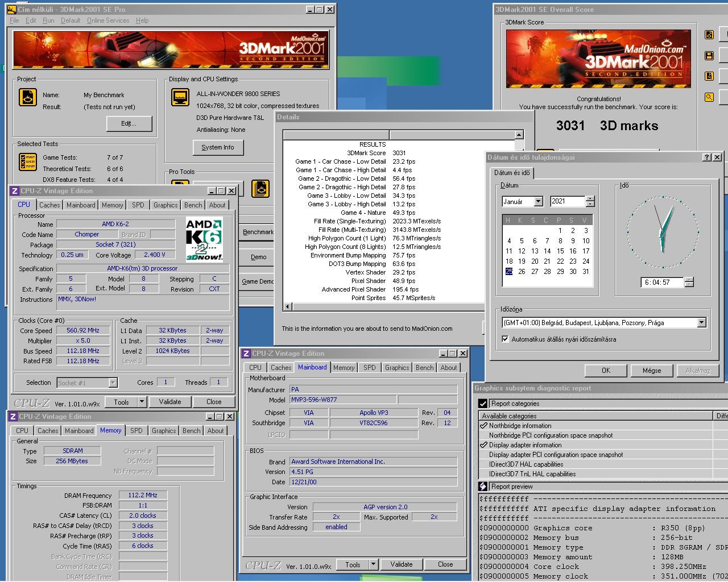The height and width of the screenshot is (582, 728).
Task: Click the Display and CPU Settings monitor icon
Action: [180, 98]
